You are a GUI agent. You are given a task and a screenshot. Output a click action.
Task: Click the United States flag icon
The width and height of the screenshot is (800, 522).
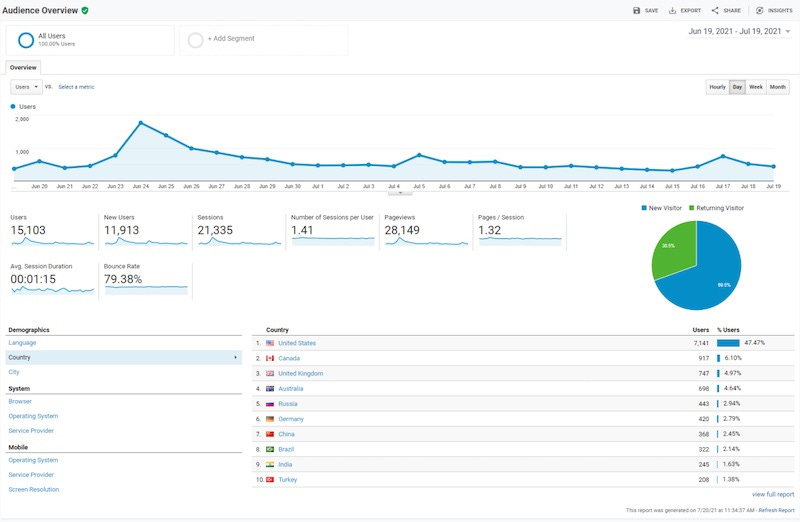(x=270, y=343)
